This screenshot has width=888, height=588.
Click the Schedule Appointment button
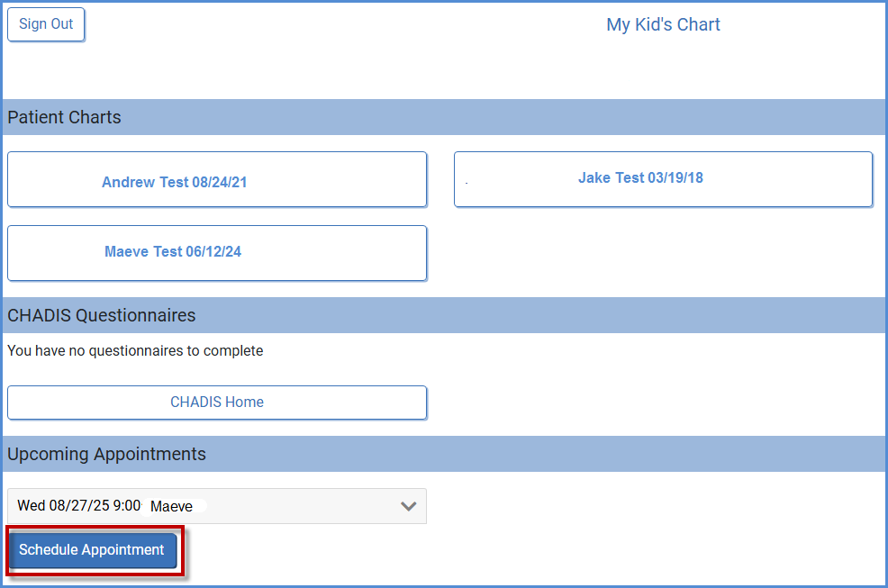pyautogui.click(x=92, y=550)
